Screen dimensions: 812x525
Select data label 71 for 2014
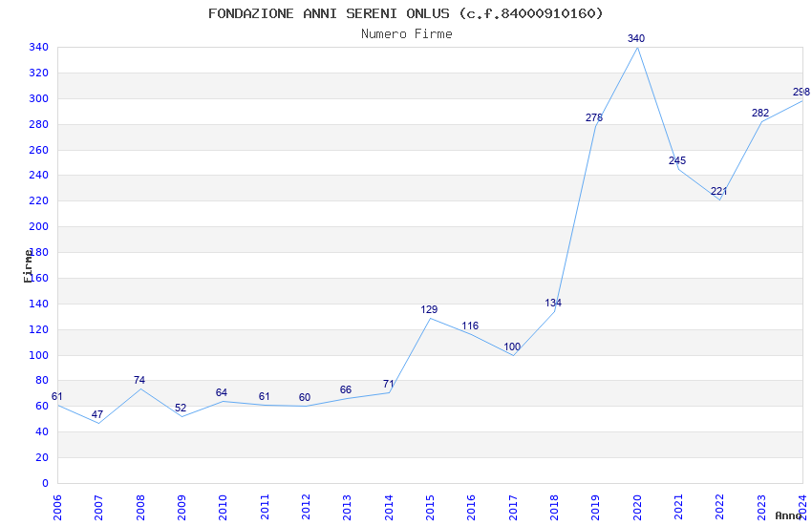[x=389, y=385]
